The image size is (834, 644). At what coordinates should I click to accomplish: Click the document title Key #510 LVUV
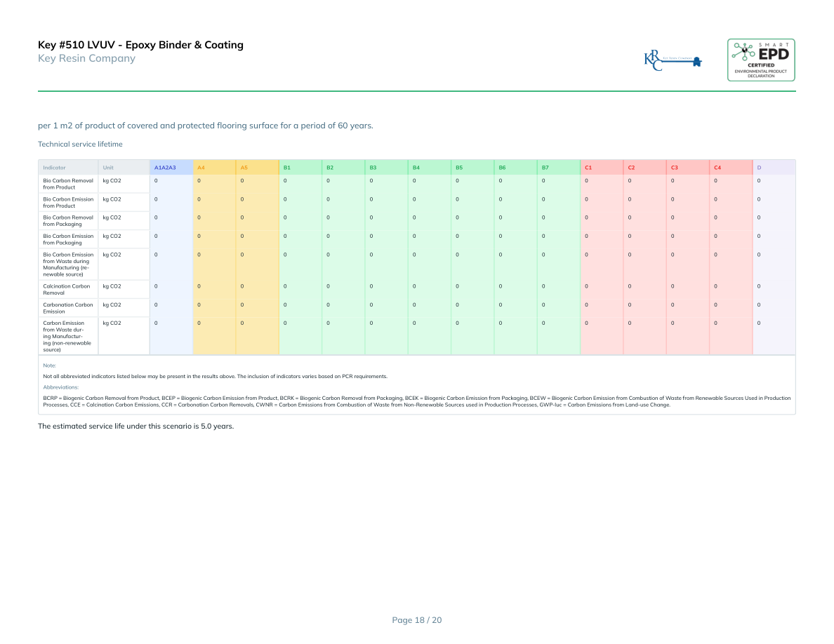coord(140,45)
